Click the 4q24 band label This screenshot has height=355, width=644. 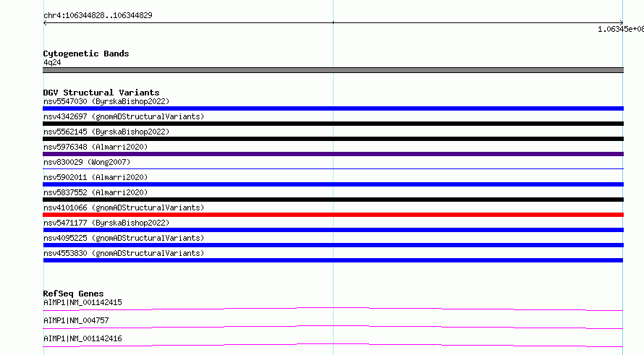click(52, 62)
